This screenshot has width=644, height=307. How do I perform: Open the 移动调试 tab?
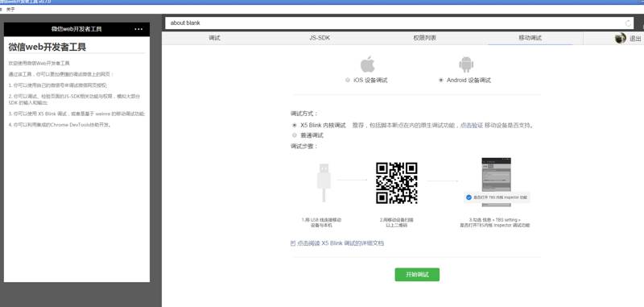(x=530, y=38)
